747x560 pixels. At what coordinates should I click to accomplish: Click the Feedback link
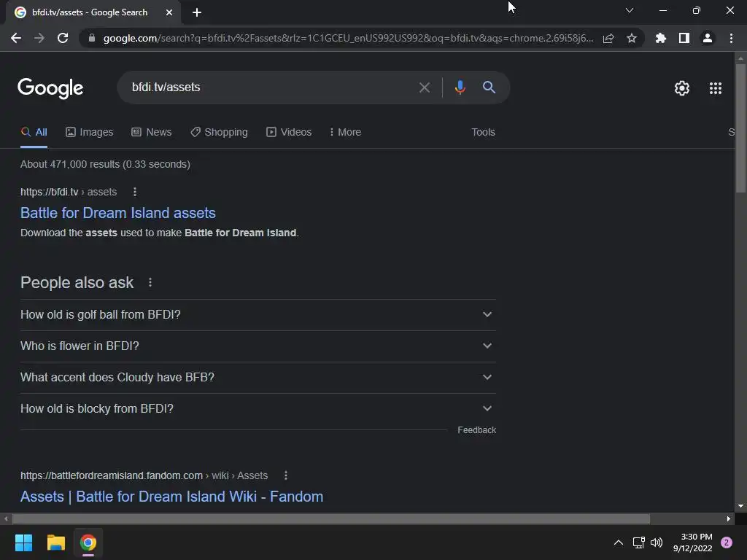[x=476, y=430]
